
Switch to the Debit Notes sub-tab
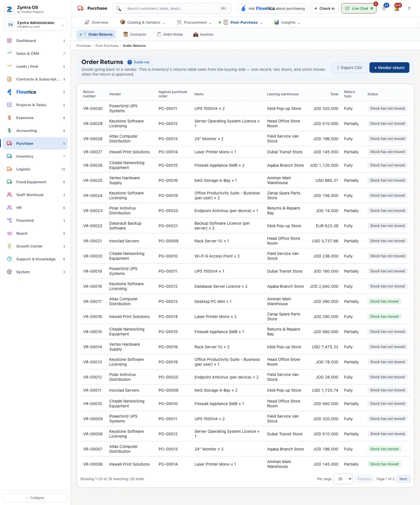(170, 35)
